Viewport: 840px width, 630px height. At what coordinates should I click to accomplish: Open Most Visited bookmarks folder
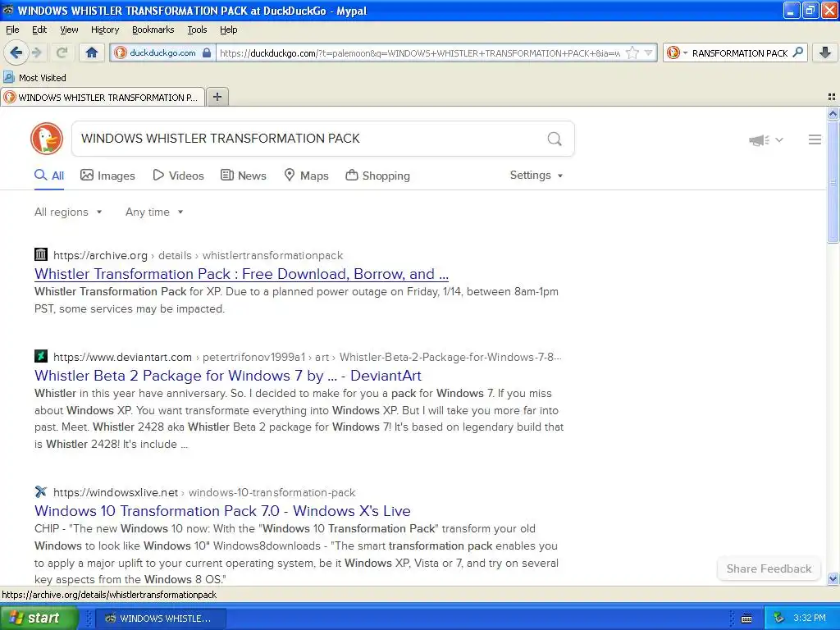tap(34, 78)
